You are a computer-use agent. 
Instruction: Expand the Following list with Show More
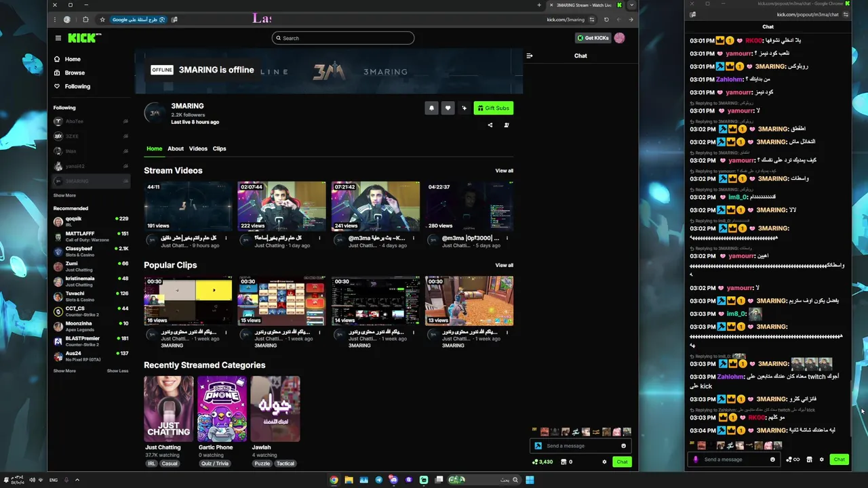pyautogui.click(x=64, y=195)
